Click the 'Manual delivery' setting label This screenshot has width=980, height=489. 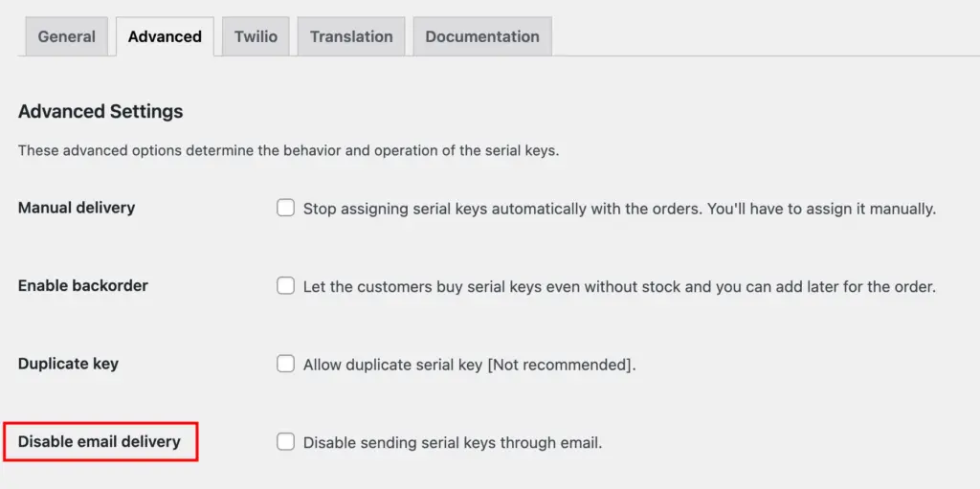(x=77, y=208)
